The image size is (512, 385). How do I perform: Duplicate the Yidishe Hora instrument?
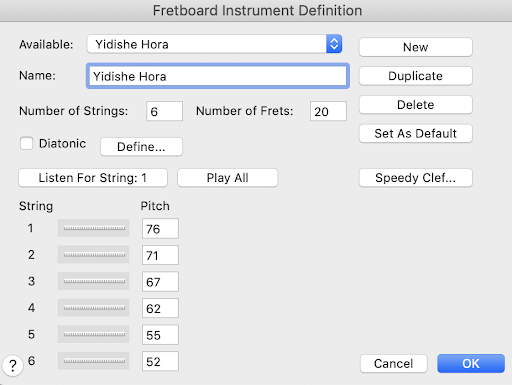(x=415, y=76)
